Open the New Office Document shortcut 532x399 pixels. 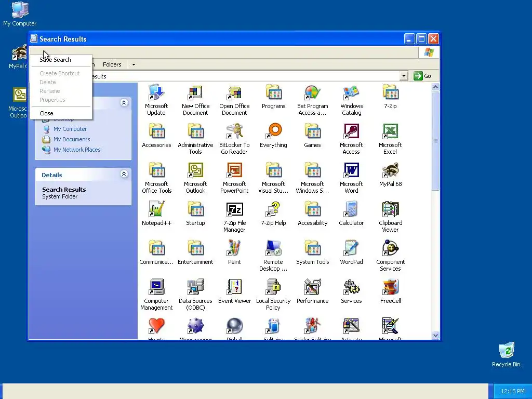click(x=195, y=100)
